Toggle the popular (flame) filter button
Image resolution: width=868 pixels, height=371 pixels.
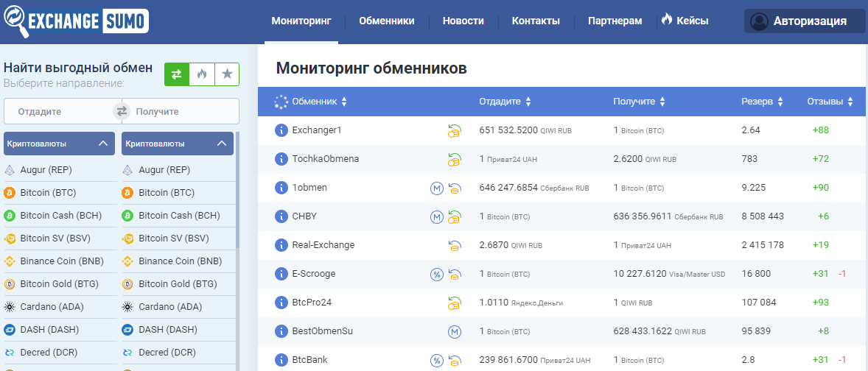click(x=202, y=74)
